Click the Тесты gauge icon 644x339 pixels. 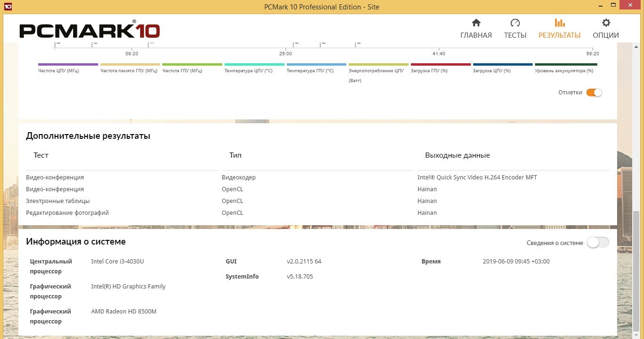click(515, 23)
